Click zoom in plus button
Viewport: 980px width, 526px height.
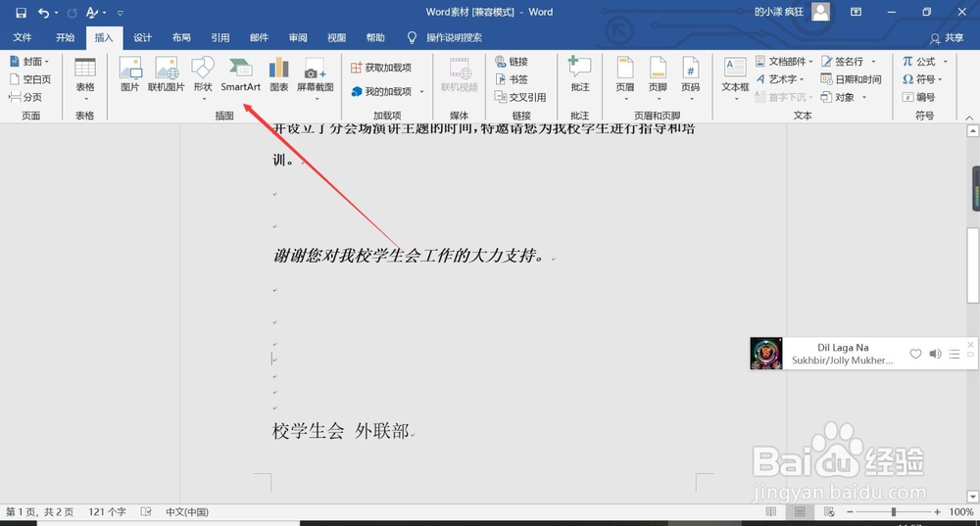[x=937, y=511]
